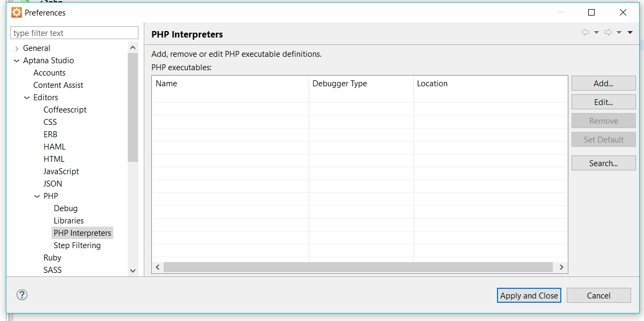Click Apply and Close
644x321 pixels.
click(529, 295)
